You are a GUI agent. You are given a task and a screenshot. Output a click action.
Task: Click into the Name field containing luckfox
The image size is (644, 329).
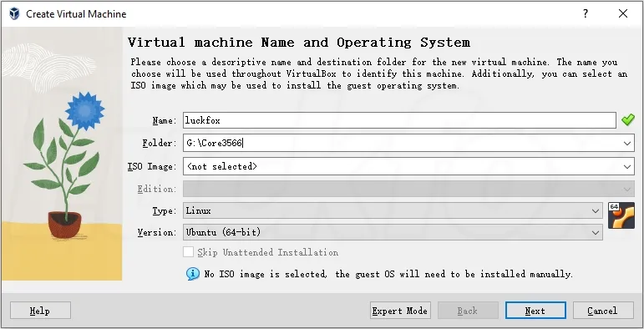pos(399,120)
